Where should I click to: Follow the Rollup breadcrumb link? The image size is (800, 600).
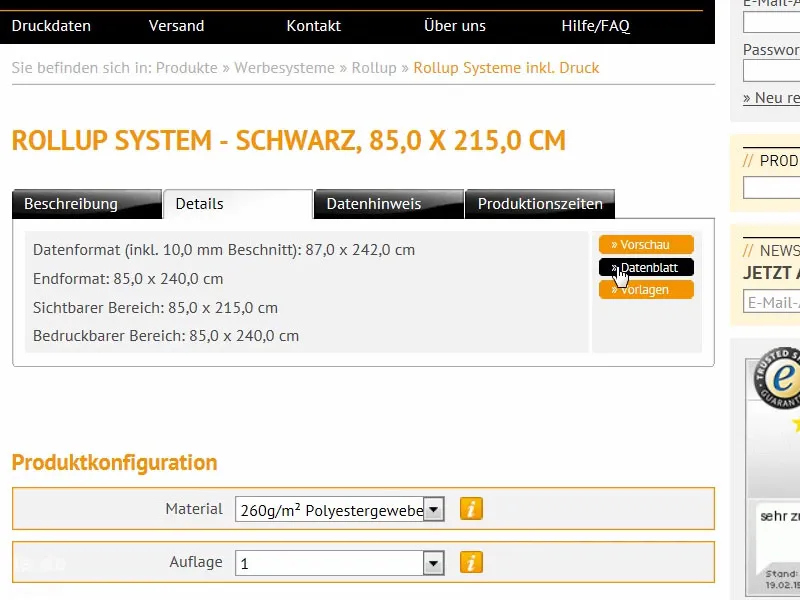click(374, 68)
